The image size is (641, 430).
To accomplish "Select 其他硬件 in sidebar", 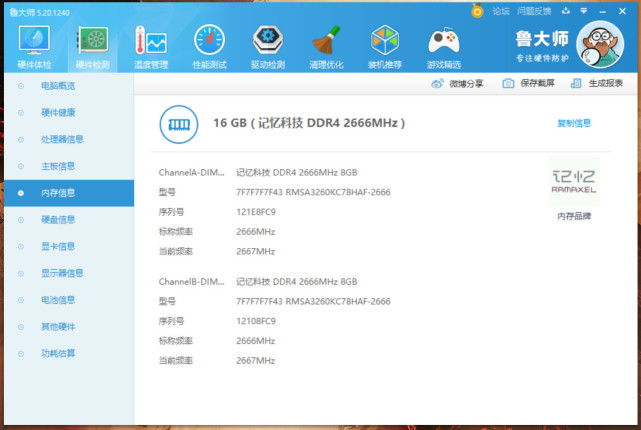I will [x=69, y=327].
